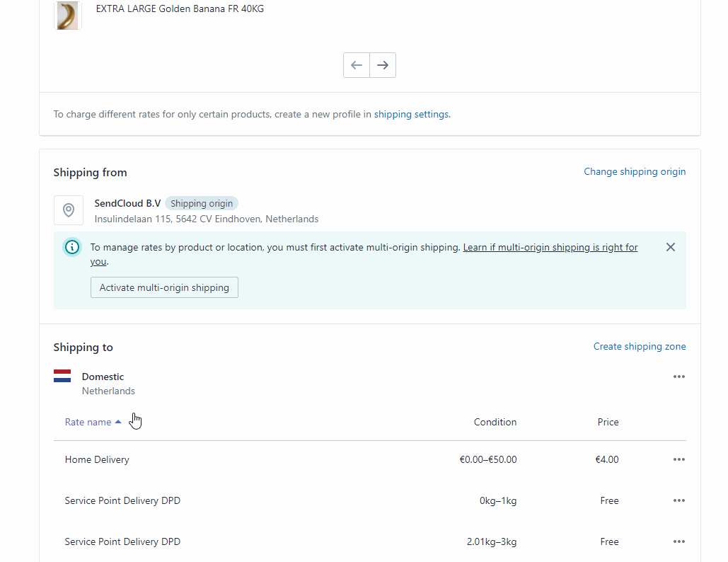Click Create shipping zone
728x562 pixels.
[639, 346]
